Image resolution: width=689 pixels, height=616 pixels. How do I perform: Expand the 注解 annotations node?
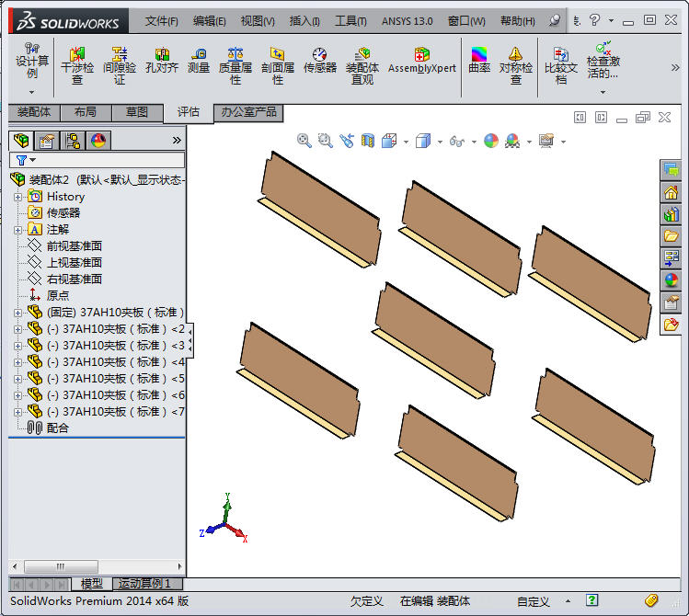[17, 230]
